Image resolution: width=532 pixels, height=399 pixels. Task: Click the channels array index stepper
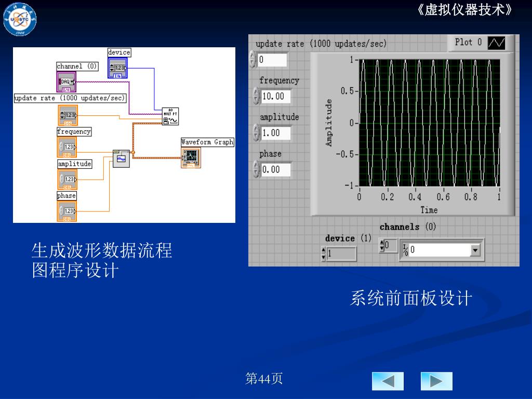(382, 245)
